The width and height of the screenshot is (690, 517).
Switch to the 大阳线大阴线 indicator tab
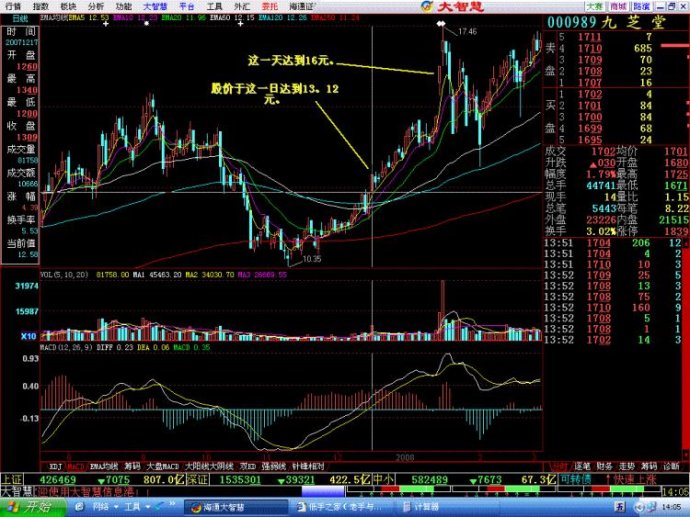click(209, 466)
